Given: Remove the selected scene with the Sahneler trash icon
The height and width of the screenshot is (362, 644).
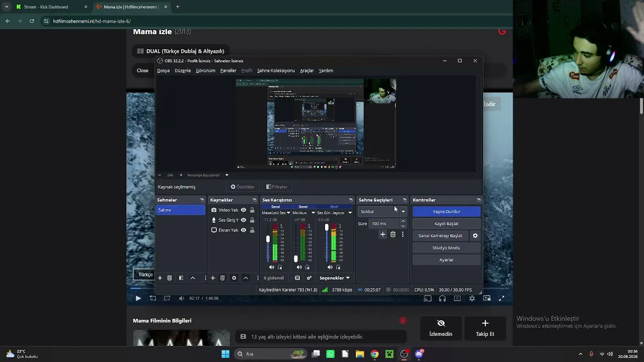Looking at the screenshot, I should click(170, 278).
